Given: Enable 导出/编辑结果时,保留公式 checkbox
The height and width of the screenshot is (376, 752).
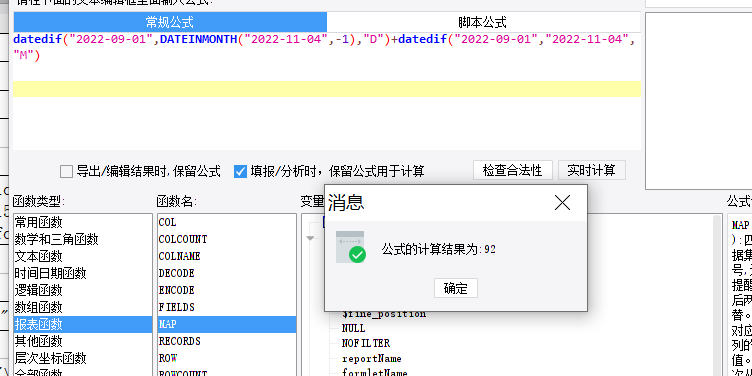Looking at the screenshot, I should click(66, 171).
